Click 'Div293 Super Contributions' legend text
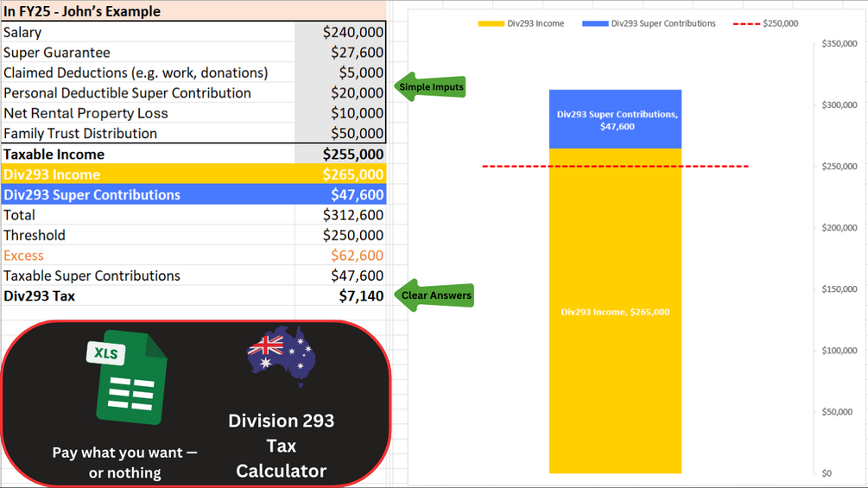868x488 pixels. point(663,24)
